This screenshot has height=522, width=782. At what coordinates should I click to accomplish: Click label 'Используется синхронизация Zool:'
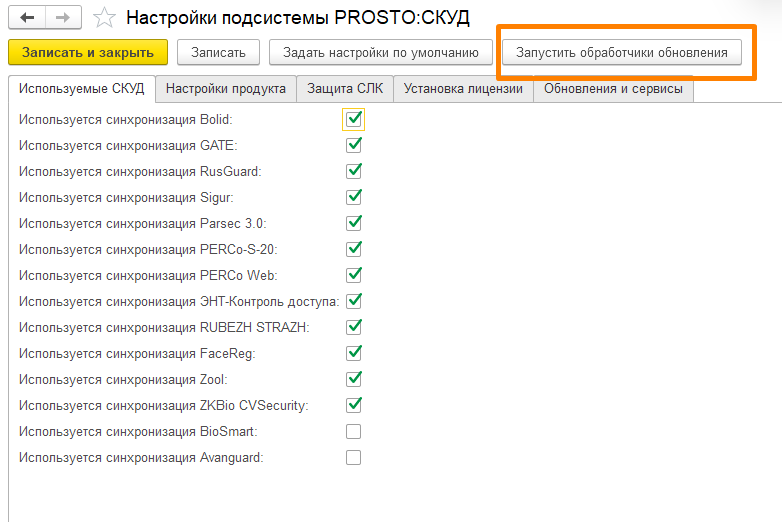pyautogui.click(x=123, y=379)
